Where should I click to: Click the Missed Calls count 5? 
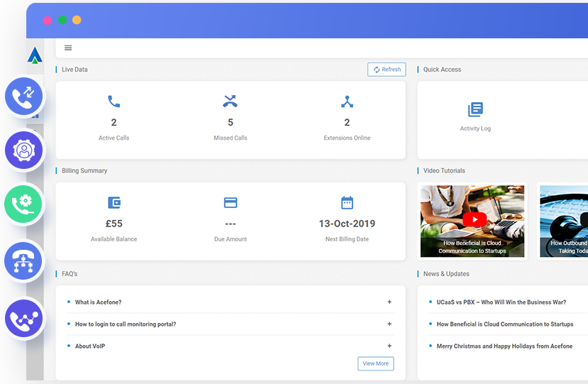(x=231, y=122)
